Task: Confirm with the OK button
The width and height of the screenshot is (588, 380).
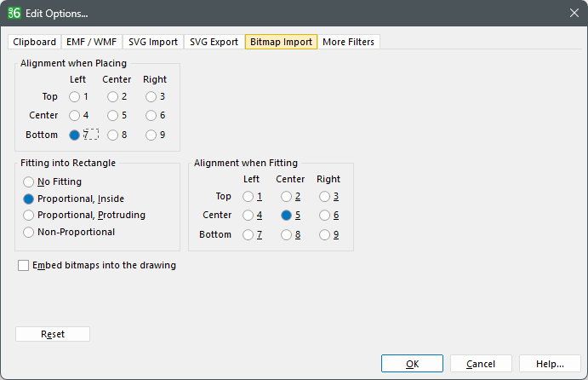Action: click(x=412, y=364)
